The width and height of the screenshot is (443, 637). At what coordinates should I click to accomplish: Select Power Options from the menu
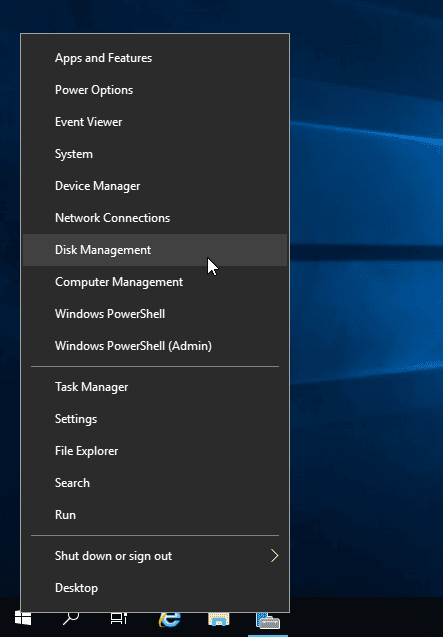(155, 90)
